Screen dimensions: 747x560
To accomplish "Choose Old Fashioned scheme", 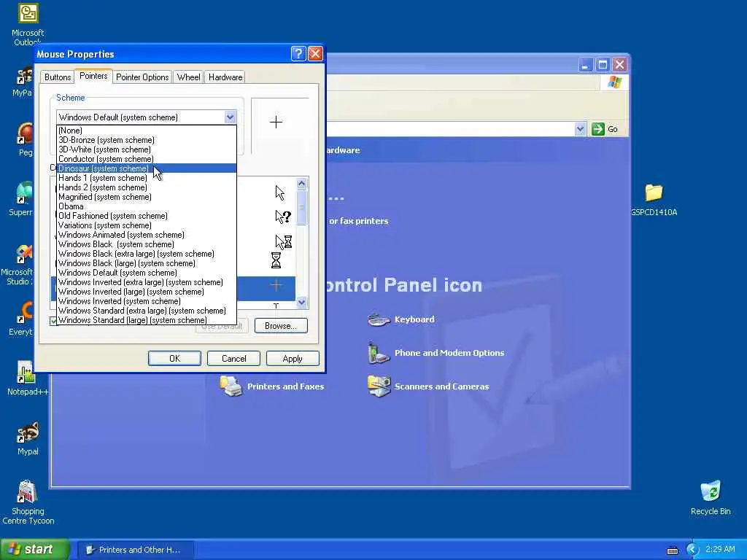I will 146,216.
